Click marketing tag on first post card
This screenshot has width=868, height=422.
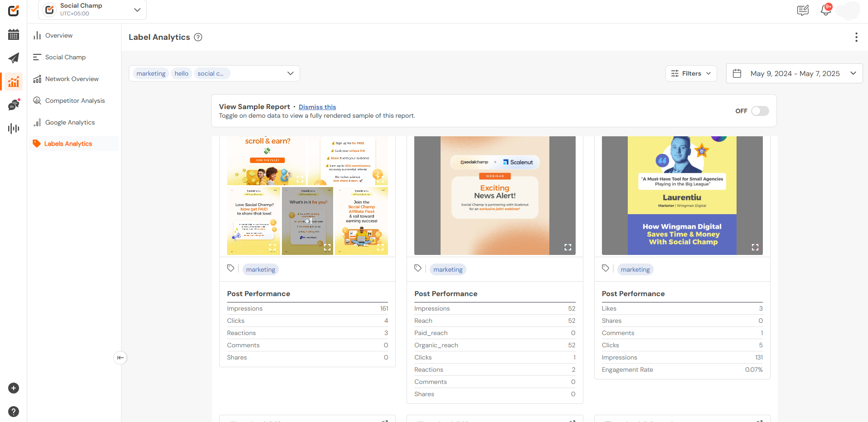[261, 269]
